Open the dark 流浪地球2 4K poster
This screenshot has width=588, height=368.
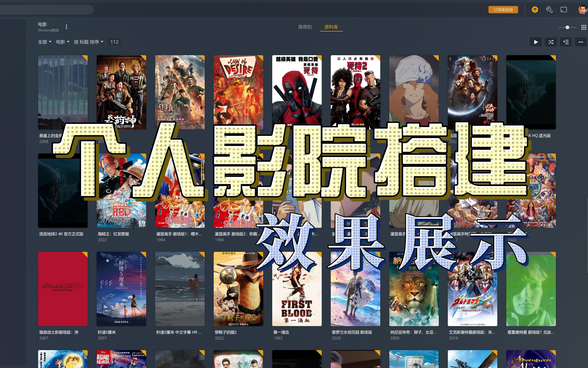(x=63, y=191)
